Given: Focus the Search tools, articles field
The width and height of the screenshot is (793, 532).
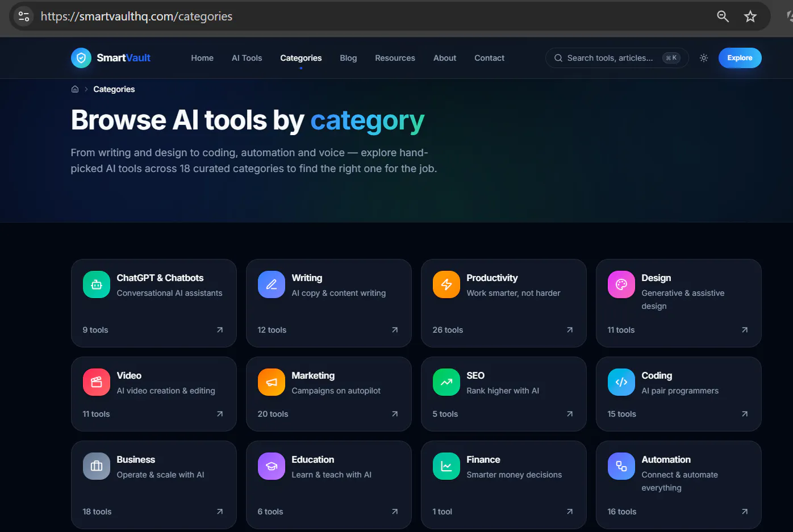Looking at the screenshot, I should point(617,58).
